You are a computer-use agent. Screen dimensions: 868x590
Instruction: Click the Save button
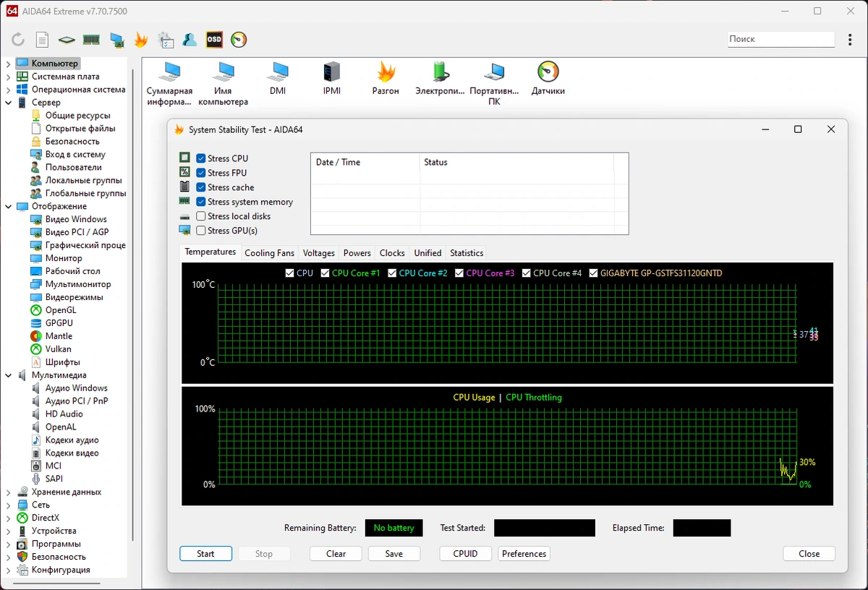(394, 554)
